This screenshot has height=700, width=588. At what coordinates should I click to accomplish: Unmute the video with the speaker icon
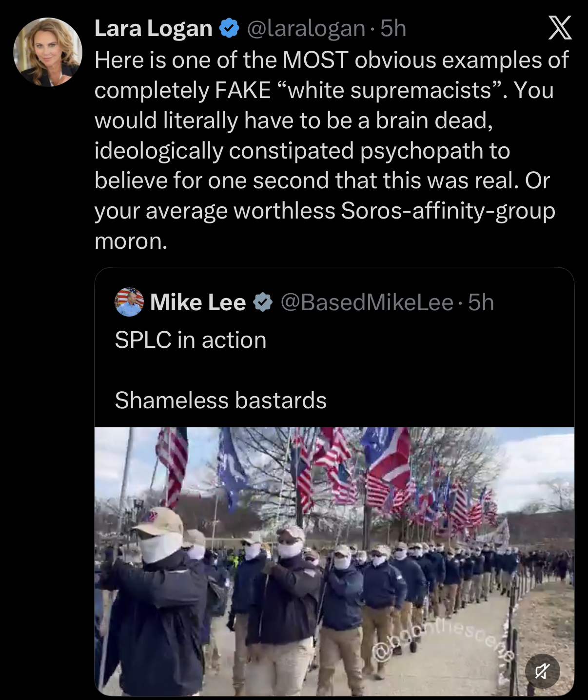coord(542,671)
